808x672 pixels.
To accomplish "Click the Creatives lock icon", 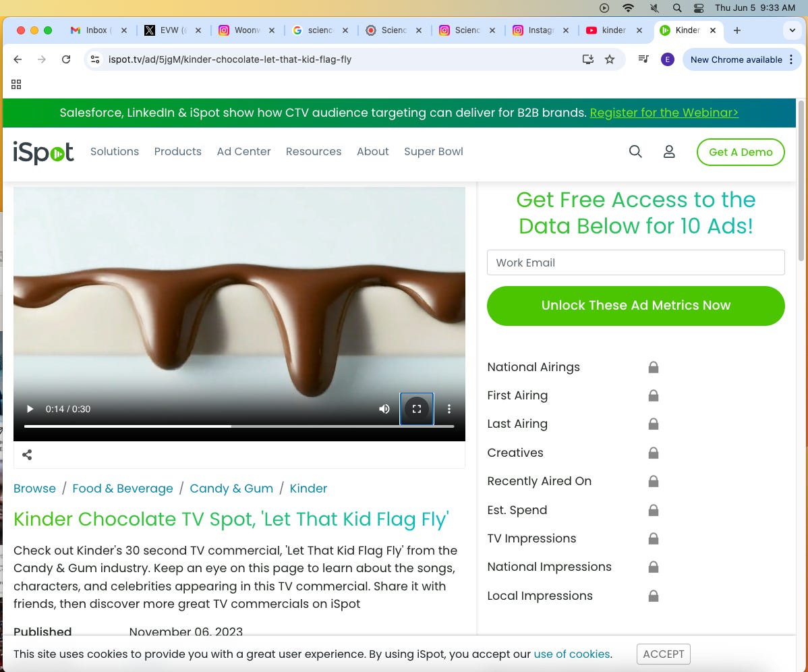I will tap(654, 453).
